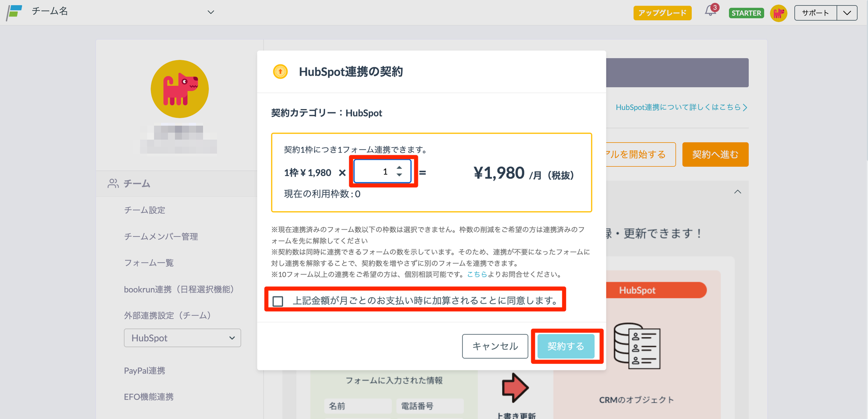Click the 電話番号 field in the diagram

click(x=430, y=406)
